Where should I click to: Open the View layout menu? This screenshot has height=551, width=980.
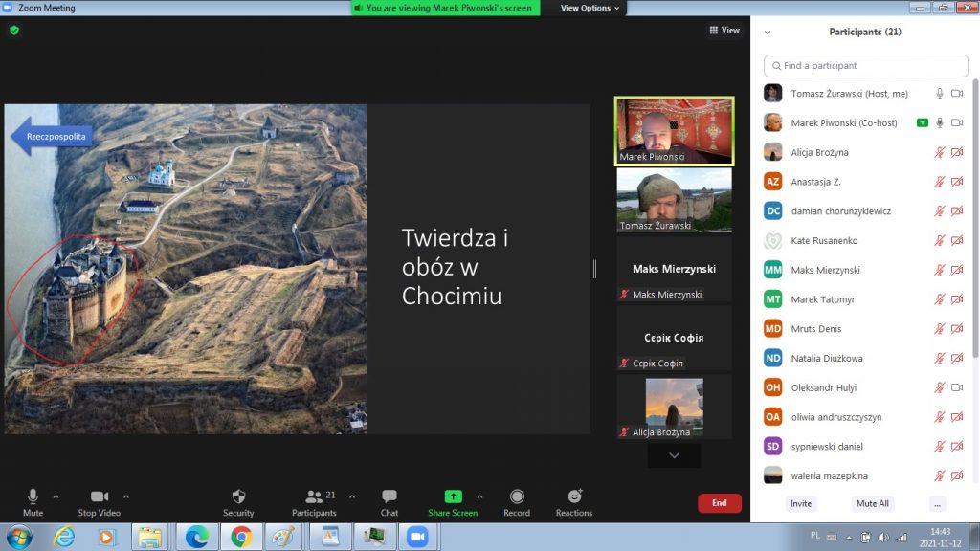[x=724, y=31]
